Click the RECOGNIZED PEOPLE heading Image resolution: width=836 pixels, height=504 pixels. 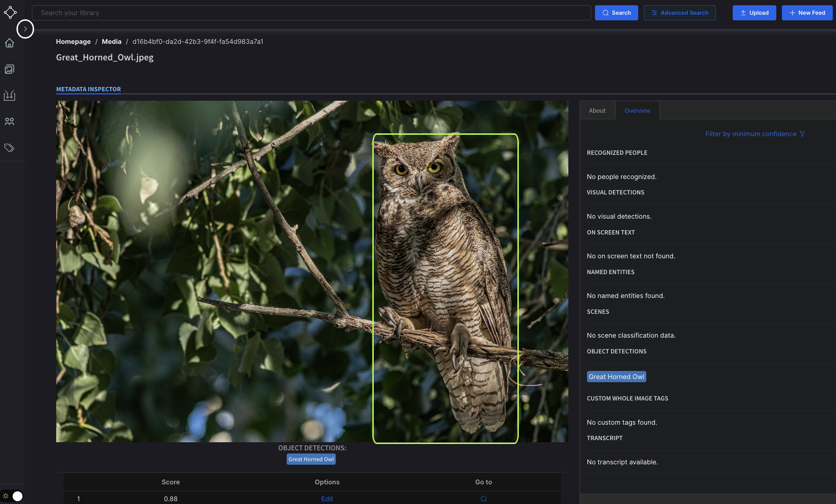(x=617, y=153)
